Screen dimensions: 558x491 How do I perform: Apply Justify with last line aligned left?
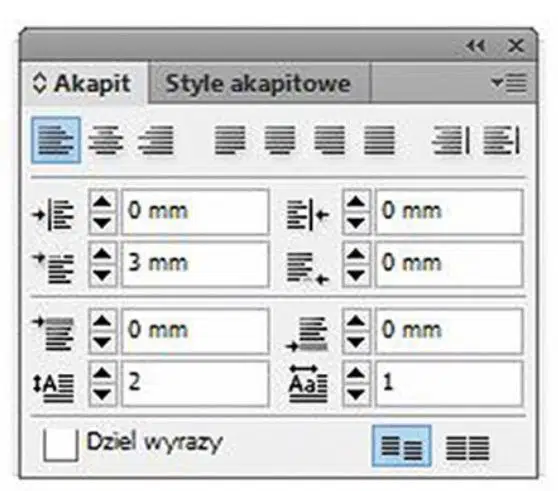pyautogui.click(x=230, y=140)
